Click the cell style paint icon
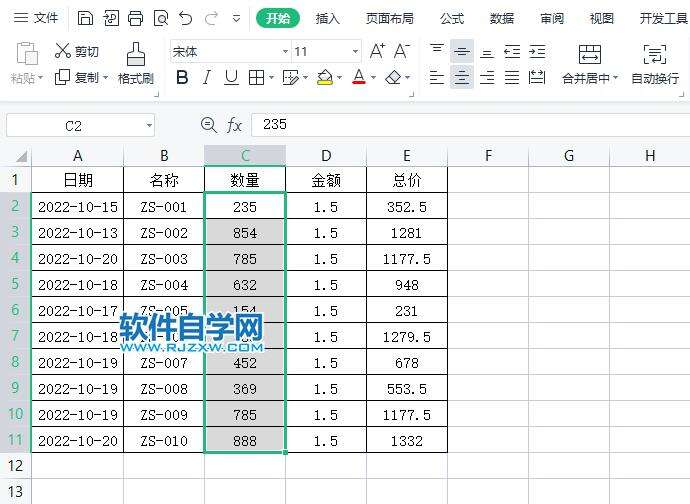This screenshot has width=690, height=504. point(290,78)
